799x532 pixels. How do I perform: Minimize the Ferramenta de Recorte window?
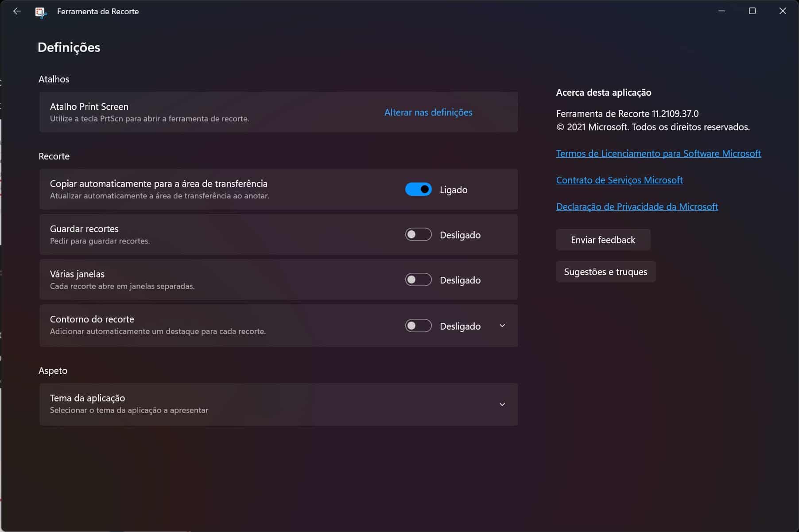[x=721, y=11]
